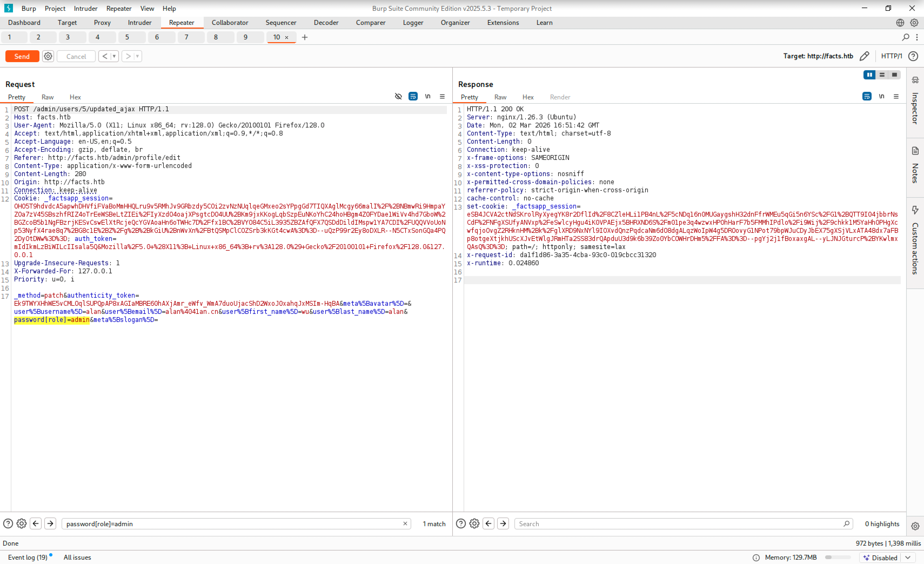Screen dimensions: 924x564
Task: Click the Repeater tab search magnifier
Action: point(906,37)
